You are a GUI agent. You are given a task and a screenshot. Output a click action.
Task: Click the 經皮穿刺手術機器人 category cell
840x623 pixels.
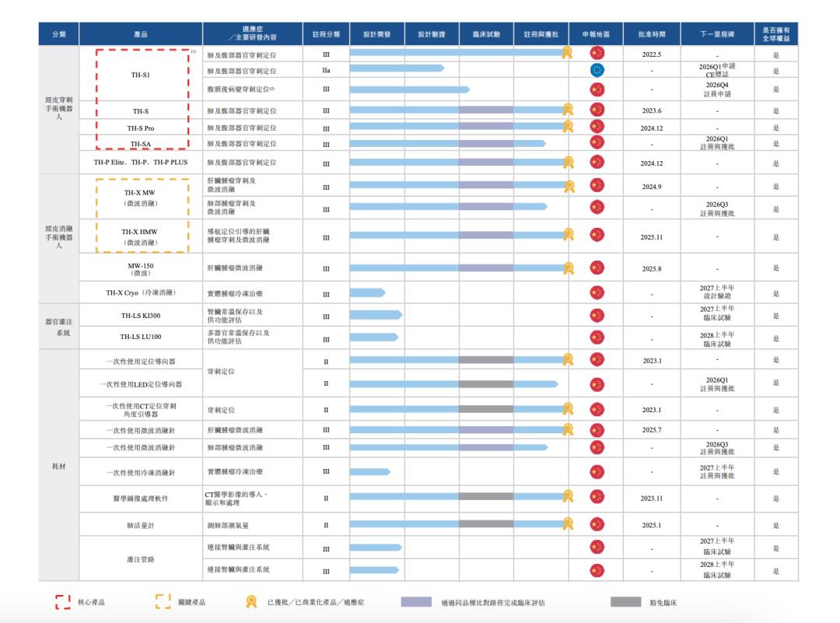pyautogui.click(x=59, y=110)
